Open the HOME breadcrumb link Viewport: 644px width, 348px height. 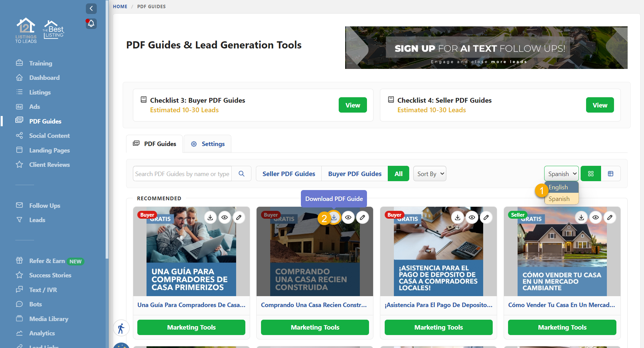(120, 6)
